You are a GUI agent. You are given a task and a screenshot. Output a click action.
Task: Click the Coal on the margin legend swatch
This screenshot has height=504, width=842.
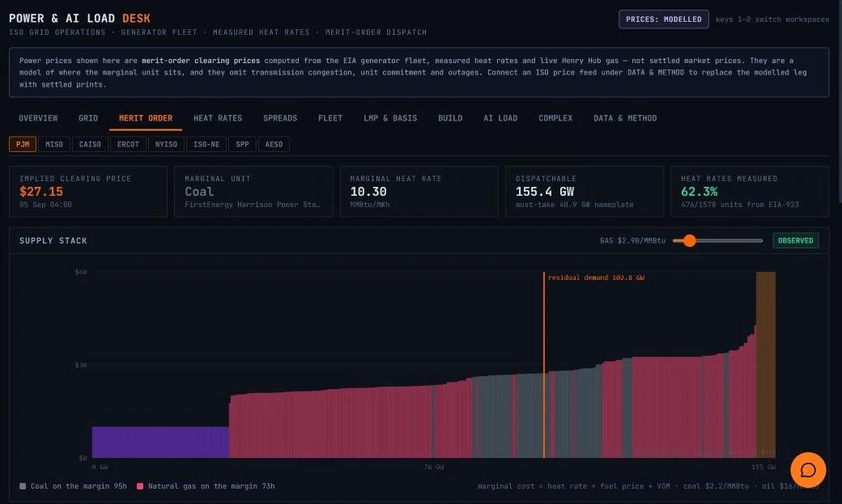23,486
